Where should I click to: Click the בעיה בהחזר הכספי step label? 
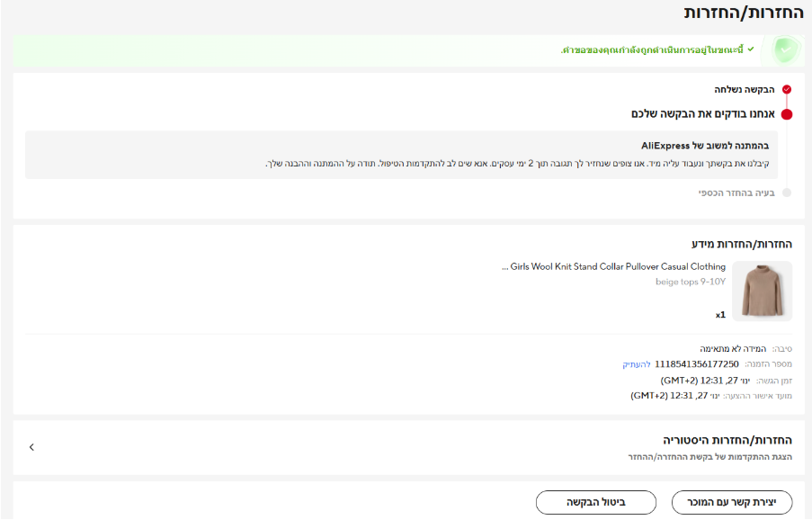click(x=737, y=193)
